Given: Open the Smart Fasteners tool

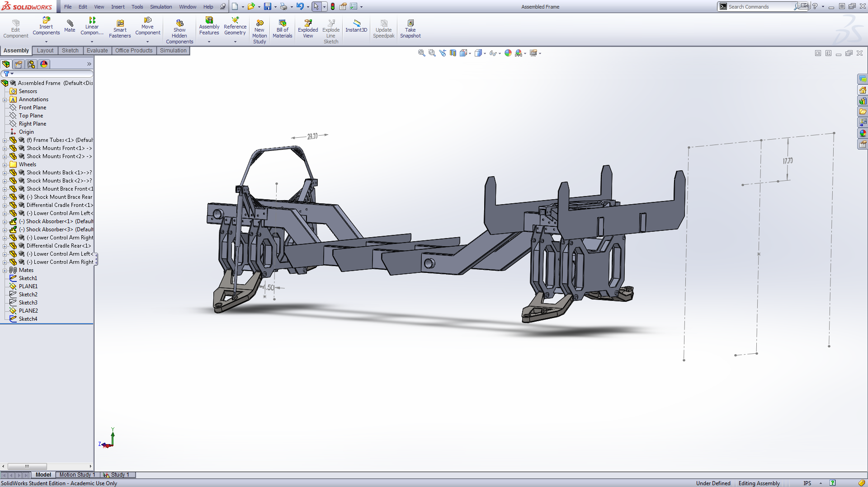Looking at the screenshot, I should [x=120, y=29].
